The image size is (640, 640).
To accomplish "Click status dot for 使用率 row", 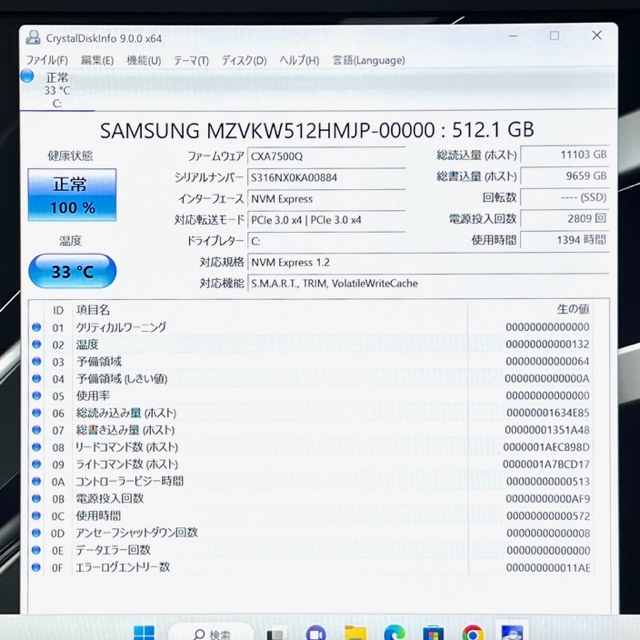I will point(36,396).
